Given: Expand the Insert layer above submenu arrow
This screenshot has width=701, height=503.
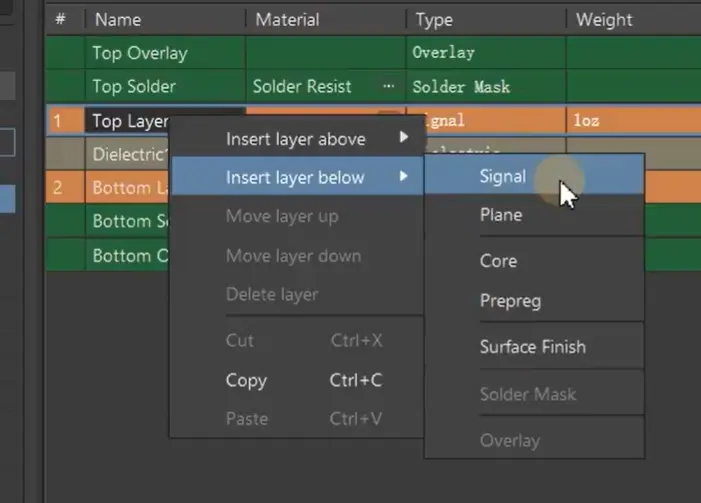Looking at the screenshot, I should coord(404,138).
